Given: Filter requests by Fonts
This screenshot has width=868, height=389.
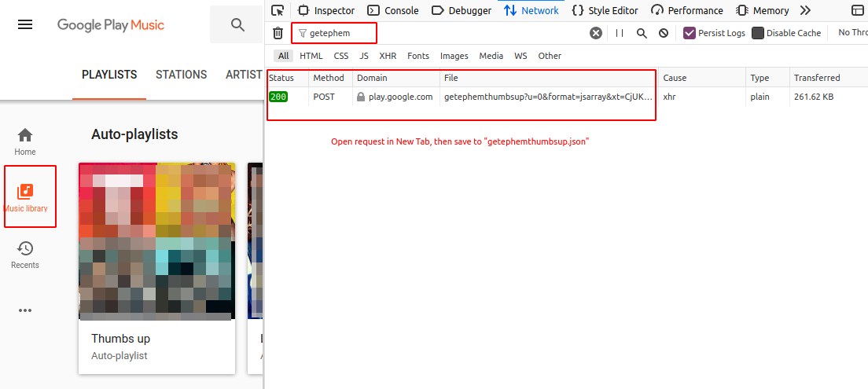Looking at the screenshot, I should pyautogui.click(x=418, y=56).
